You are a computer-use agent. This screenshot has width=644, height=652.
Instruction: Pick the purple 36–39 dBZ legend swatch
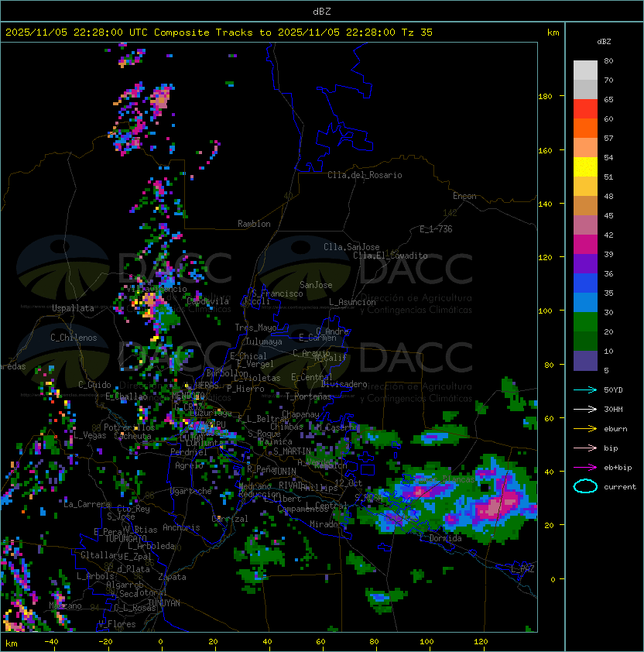[585, 263]
